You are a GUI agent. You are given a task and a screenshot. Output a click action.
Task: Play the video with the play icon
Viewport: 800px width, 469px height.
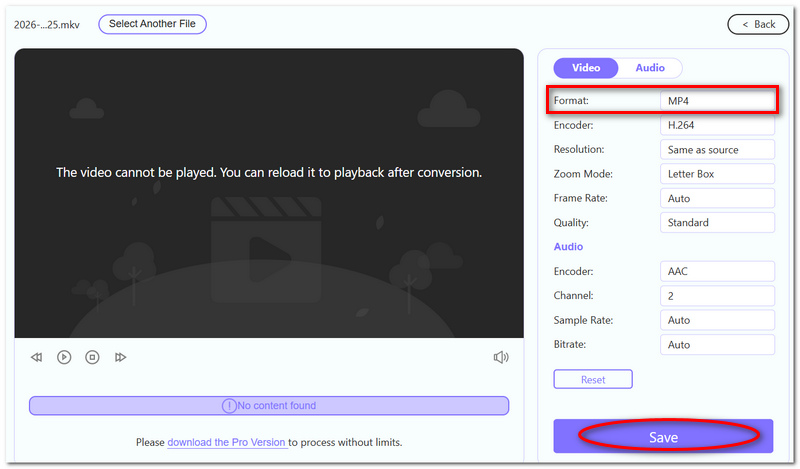coord(64,357)
